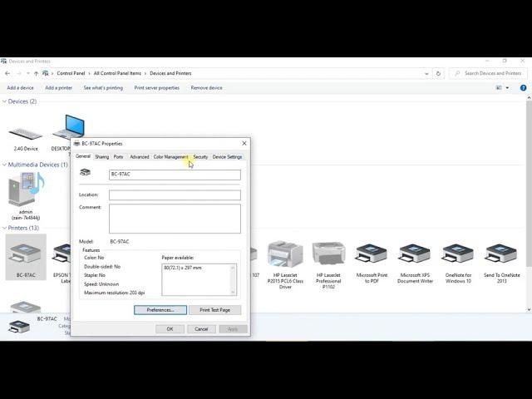Image resolution: width=532 pixels, height=399 pixels.
Task: Collapse the Multimedia Devices (1) group
Action: point(4,165)
